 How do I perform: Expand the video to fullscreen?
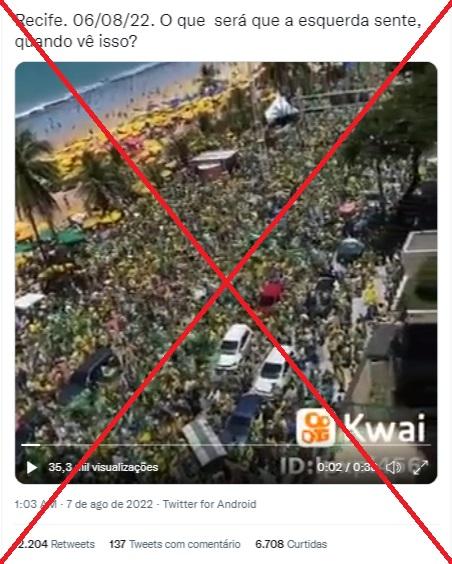(420, 467)
